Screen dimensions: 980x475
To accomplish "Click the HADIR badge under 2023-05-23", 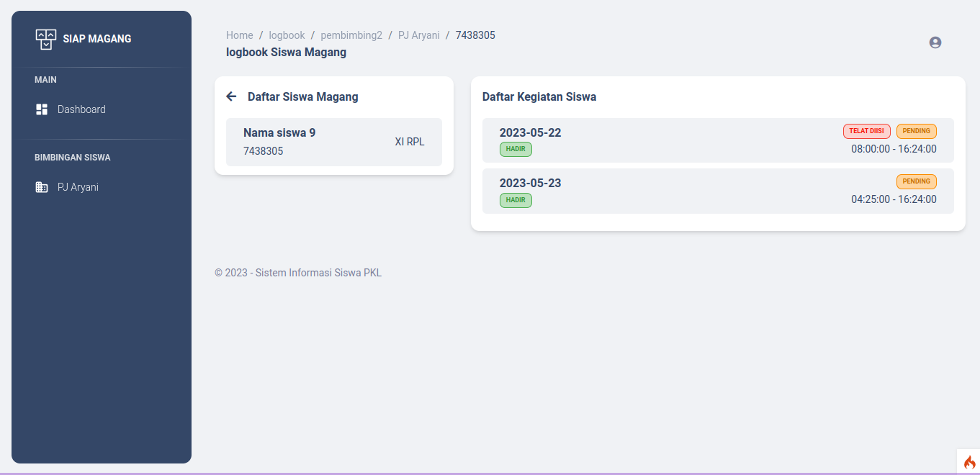I will [516, 200].
